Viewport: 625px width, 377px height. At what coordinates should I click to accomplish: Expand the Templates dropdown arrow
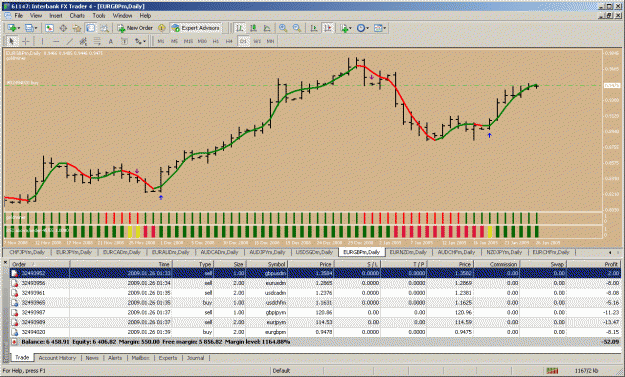click(x=385, y=28)
